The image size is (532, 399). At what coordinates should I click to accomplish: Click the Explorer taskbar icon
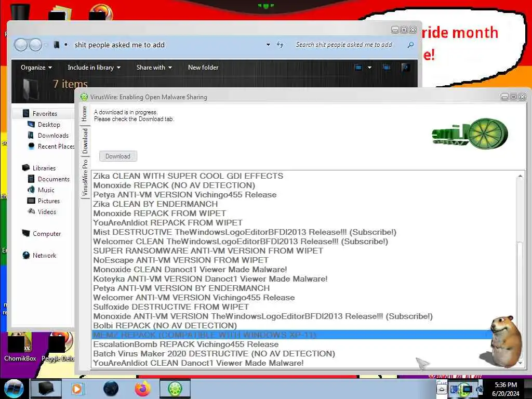(x=46, y=389)
